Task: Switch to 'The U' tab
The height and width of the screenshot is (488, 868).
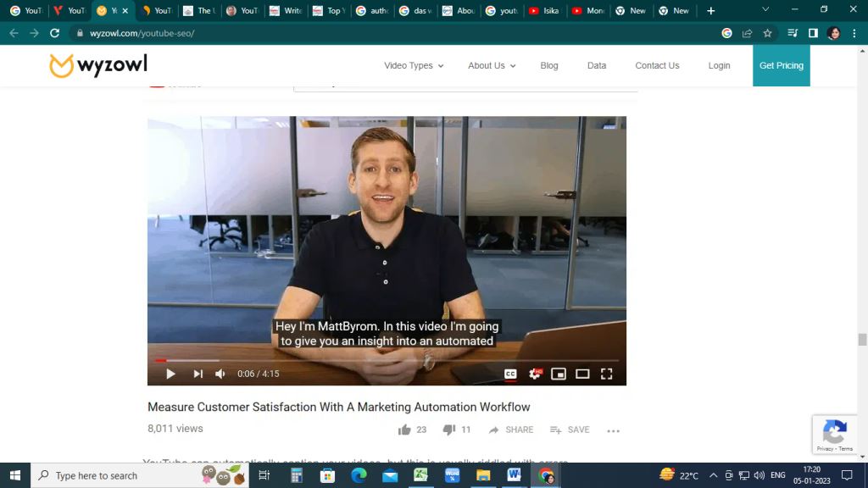Action: pyautogui.click(x=199, y=10)
